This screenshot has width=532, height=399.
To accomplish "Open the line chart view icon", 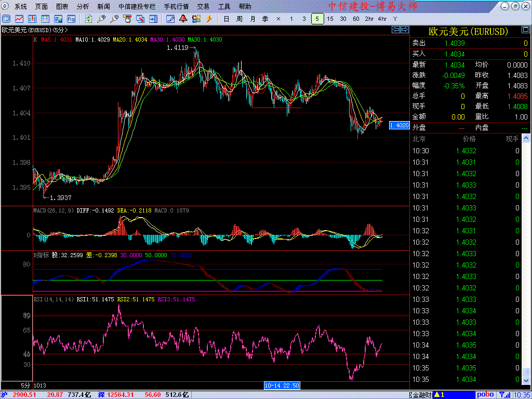I will (x=19, y=19).
